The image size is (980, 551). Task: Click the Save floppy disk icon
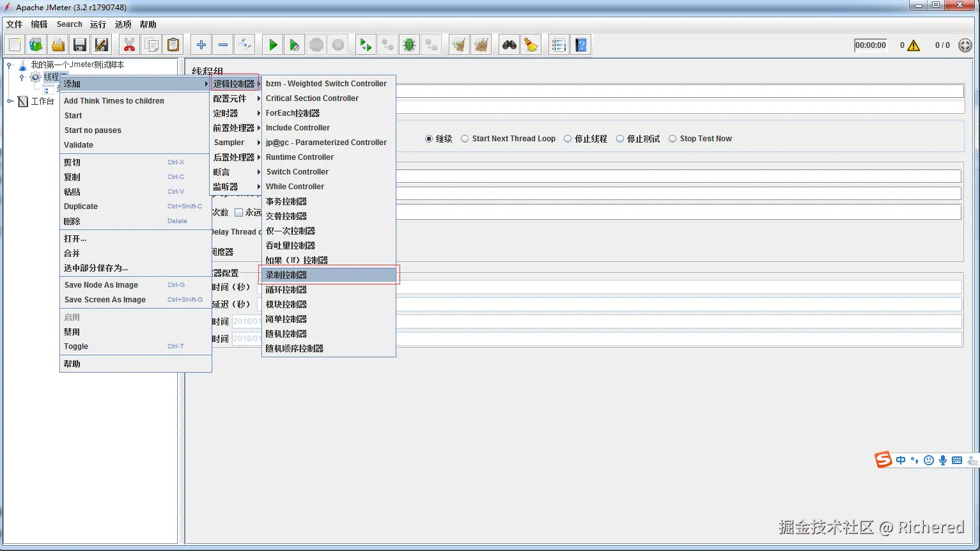click(x=80, y=45)
